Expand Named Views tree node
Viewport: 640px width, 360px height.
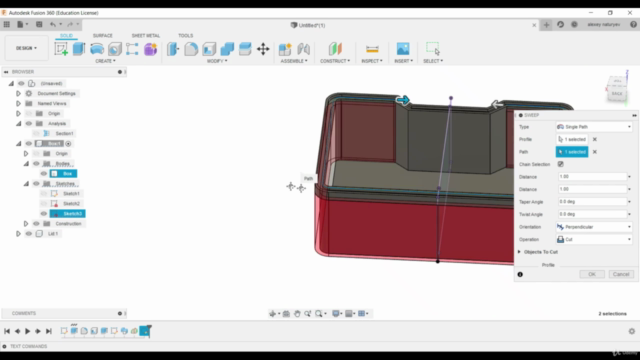18,103
